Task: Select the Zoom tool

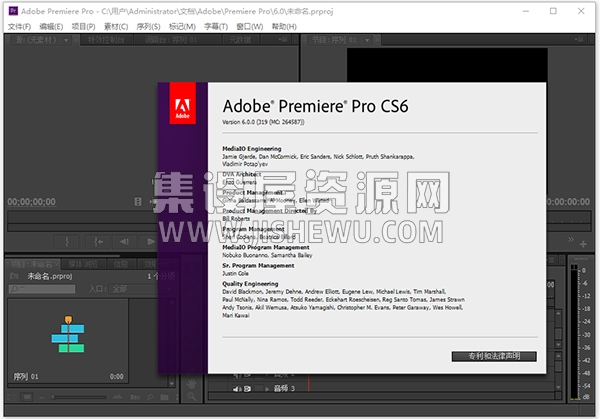Action: coord(192,396)
